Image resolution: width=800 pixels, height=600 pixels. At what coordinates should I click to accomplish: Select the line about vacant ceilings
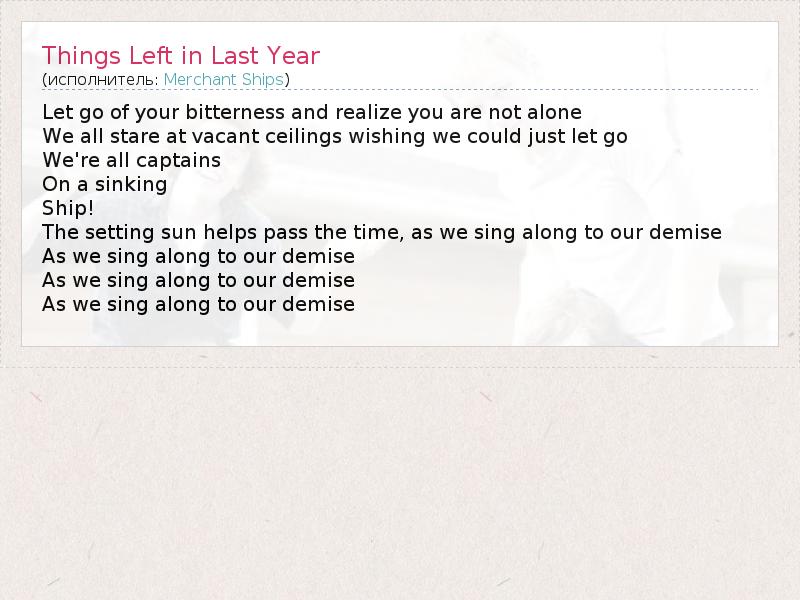(x=334, y=135)
